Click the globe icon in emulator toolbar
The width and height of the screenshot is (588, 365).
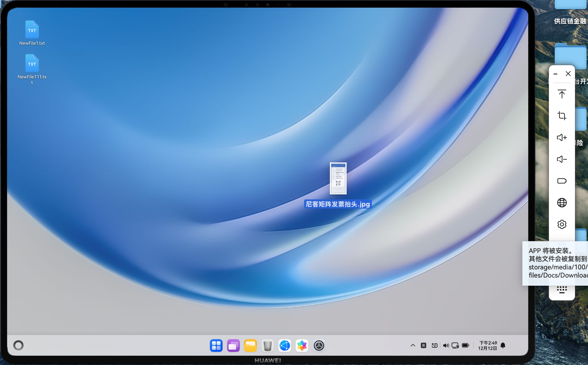[x=562, y=203]
